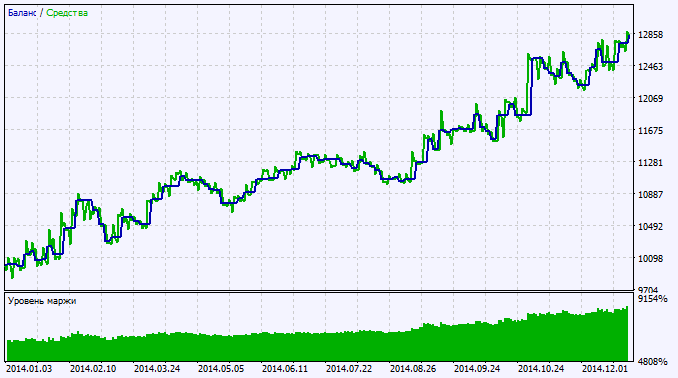This screenshot has width=678, height=378.
Task: Click the 9154% margin level label
Action: (652, 299)
